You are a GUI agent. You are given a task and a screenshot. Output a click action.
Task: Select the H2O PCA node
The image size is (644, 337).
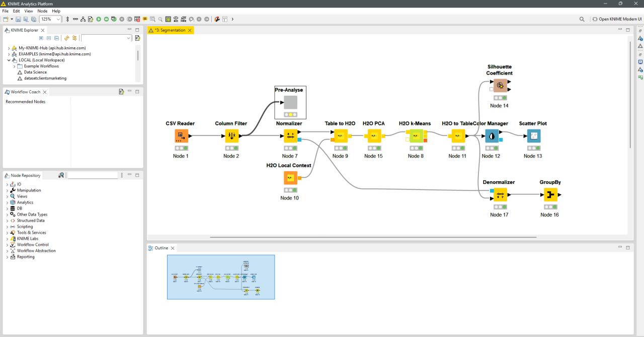pyautogui.click(x=373, y=136)
